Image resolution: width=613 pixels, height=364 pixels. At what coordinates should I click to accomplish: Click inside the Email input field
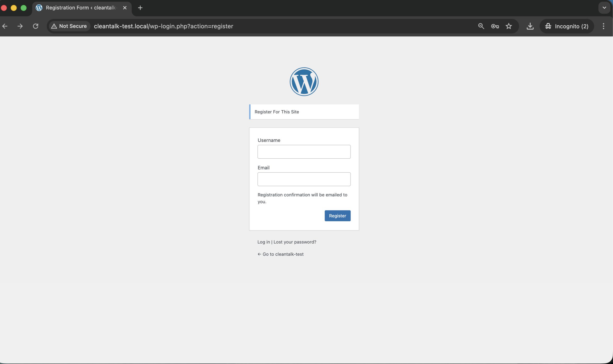coord(304,179)
